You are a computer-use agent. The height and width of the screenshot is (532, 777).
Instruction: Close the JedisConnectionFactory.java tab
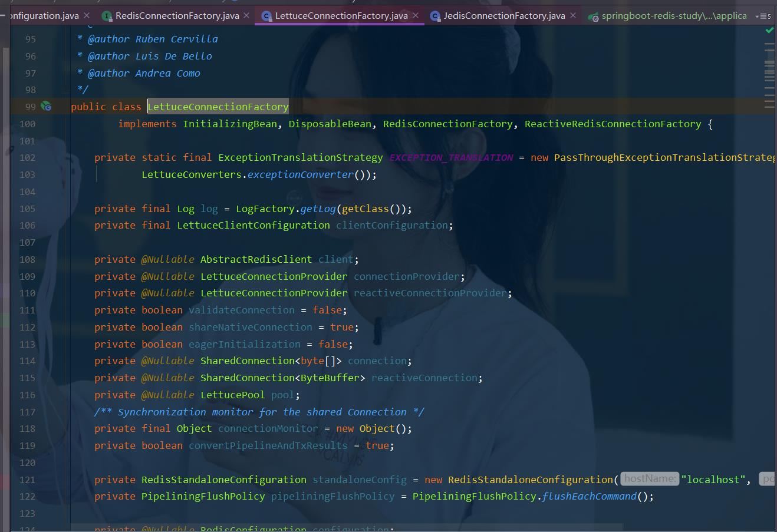point(572,16)
